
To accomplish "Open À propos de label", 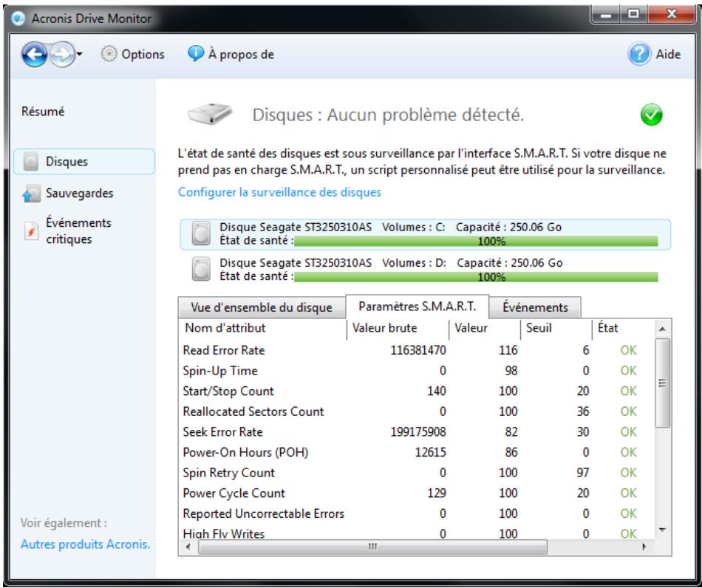I will coord(241,54).
